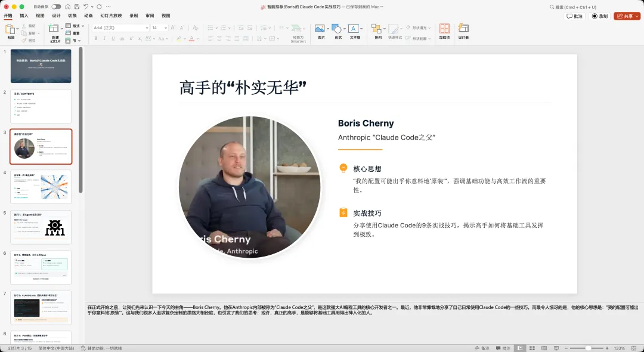
Task: Switch to reading view icon
Action: 544,348
